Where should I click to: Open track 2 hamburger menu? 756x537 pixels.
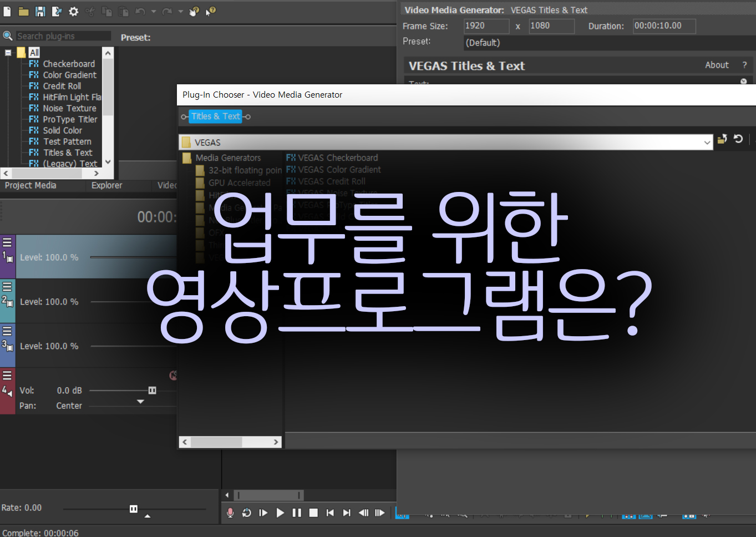pos(7,287)
